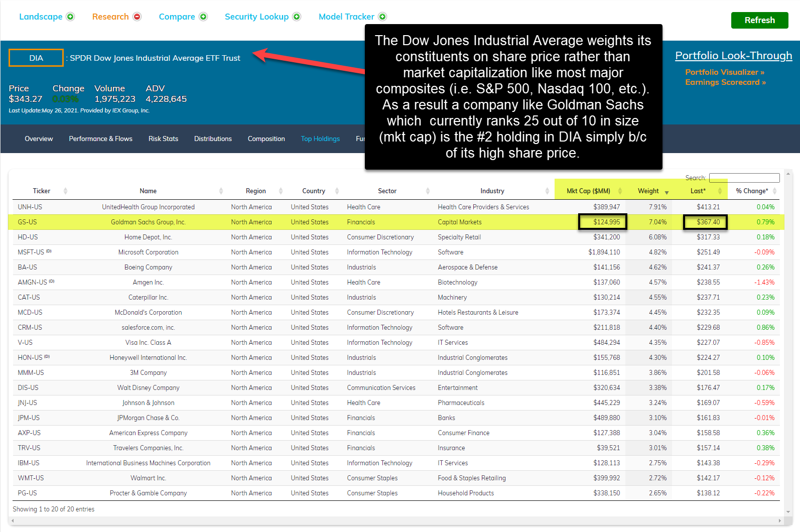Viewport: 800px width, 532px height.
Task: Click Walt Disney Company name cell
Action: (x=148, y=388)
